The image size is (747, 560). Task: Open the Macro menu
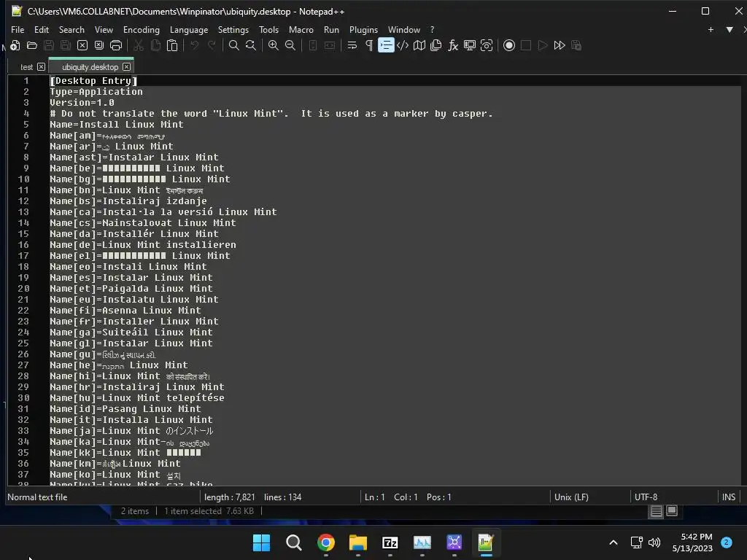pos(301,29)
